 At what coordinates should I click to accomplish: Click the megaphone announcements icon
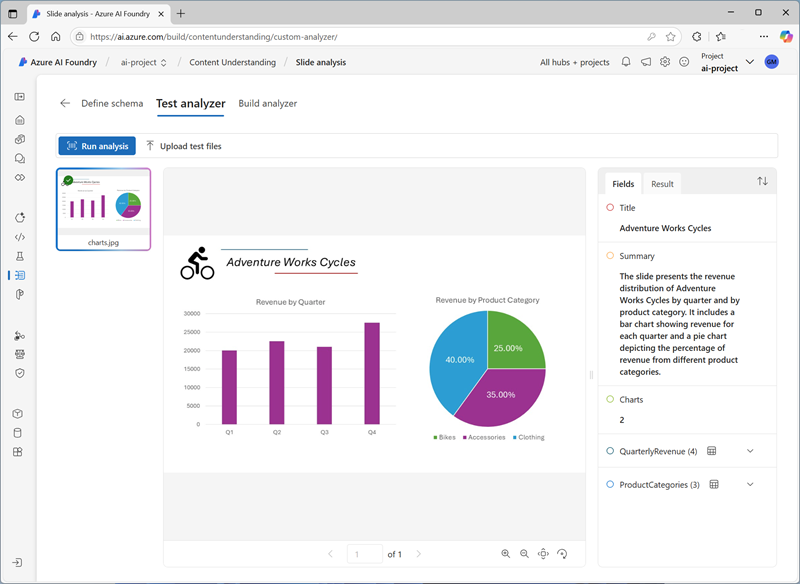click(646, 62)
